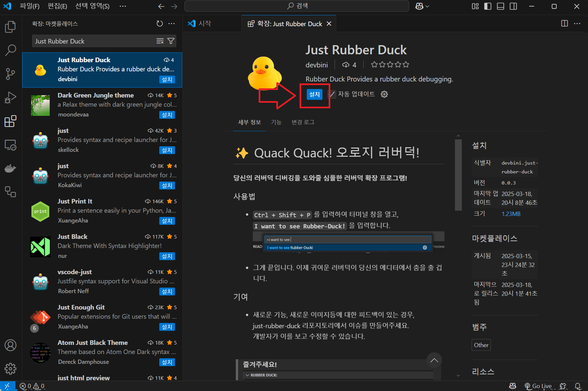Open the Search view in activity bar
588x391 pixels.
point(10,50)
